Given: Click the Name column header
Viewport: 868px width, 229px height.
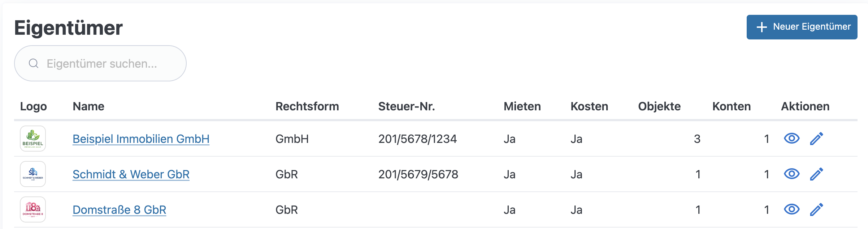Looking at the screenshot, I should [x=88, y=106].
